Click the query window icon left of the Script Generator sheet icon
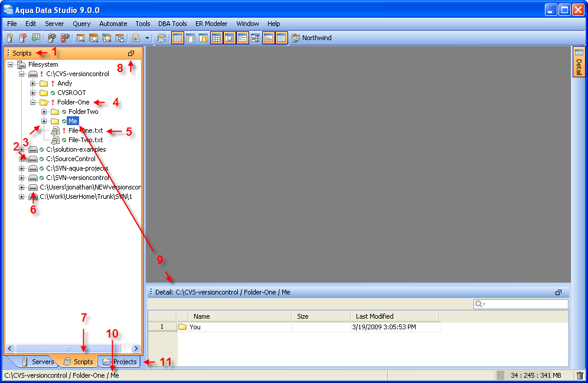This screenshot has height=383, width=588. coord(120,38)
